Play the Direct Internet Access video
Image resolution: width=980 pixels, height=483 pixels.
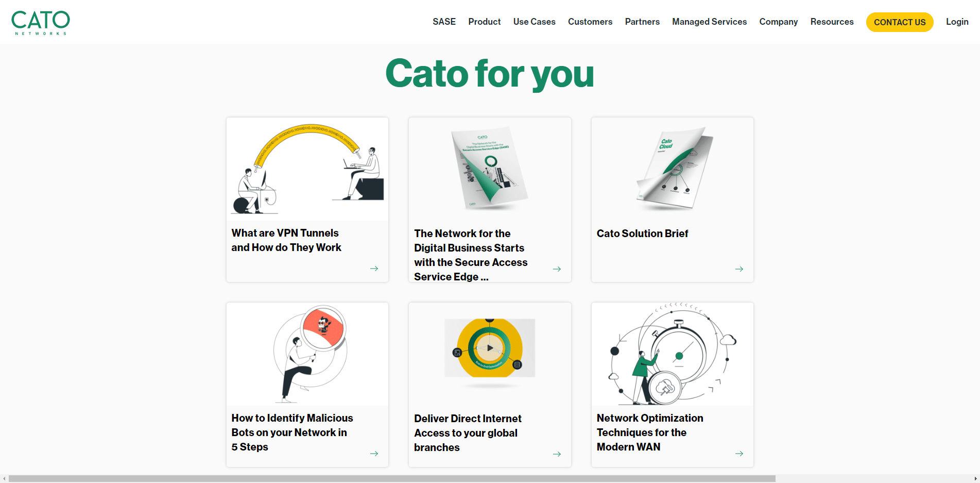[x=490, y=348]
